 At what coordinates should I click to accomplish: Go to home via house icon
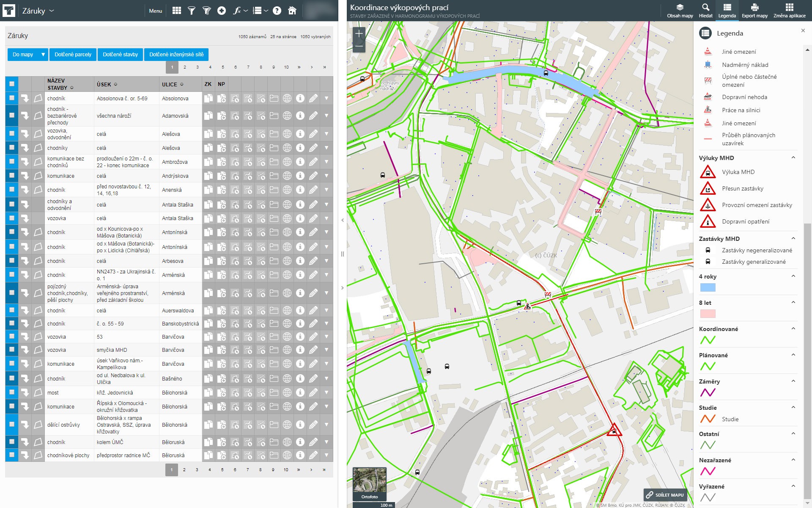click(292, 11)
